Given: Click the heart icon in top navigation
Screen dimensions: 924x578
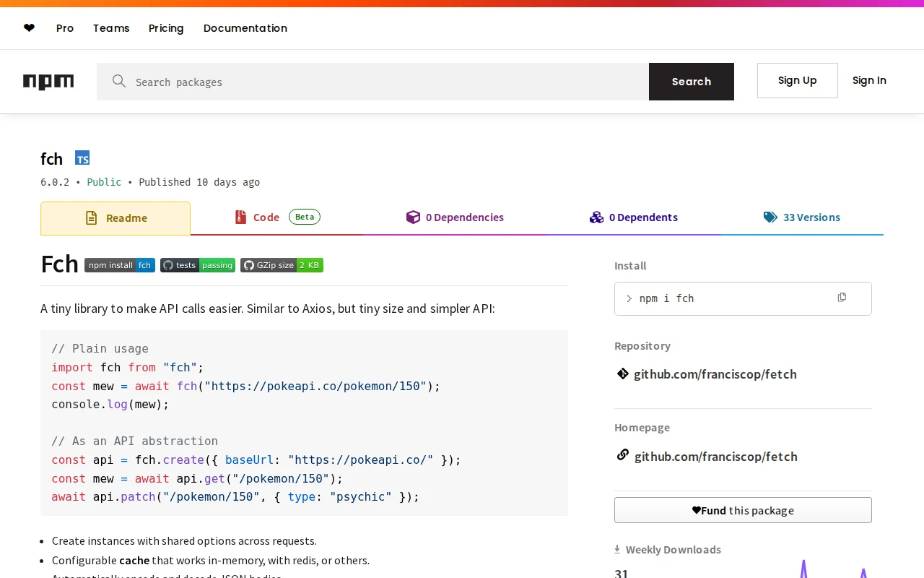Looking at the screenshot, I should pos(29,28).
